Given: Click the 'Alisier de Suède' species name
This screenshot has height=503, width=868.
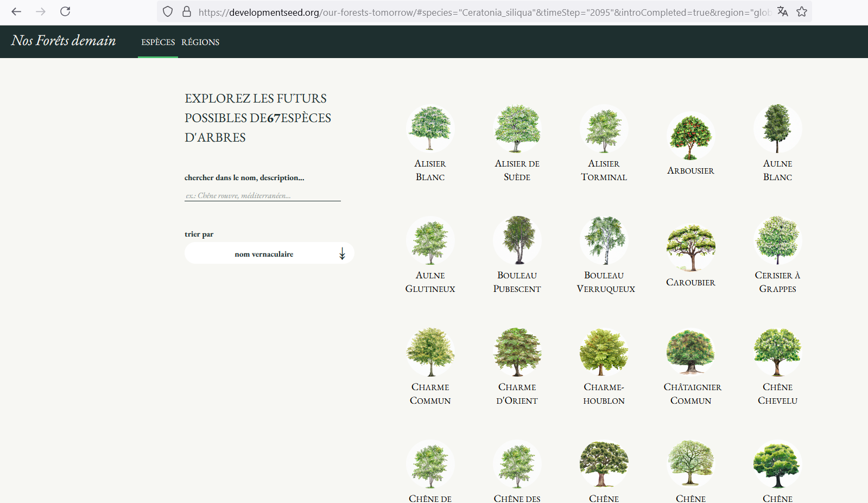Looking at the screenshot, I should point(517,170).
